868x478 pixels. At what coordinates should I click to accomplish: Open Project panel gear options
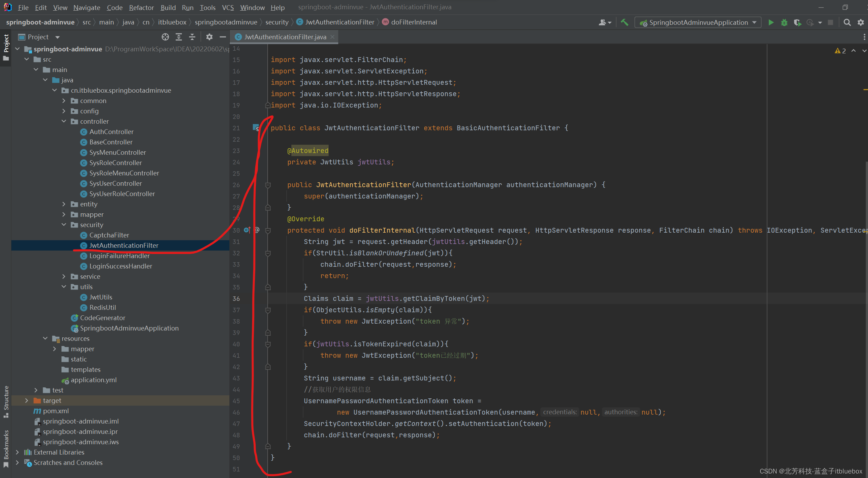point(209,37)
